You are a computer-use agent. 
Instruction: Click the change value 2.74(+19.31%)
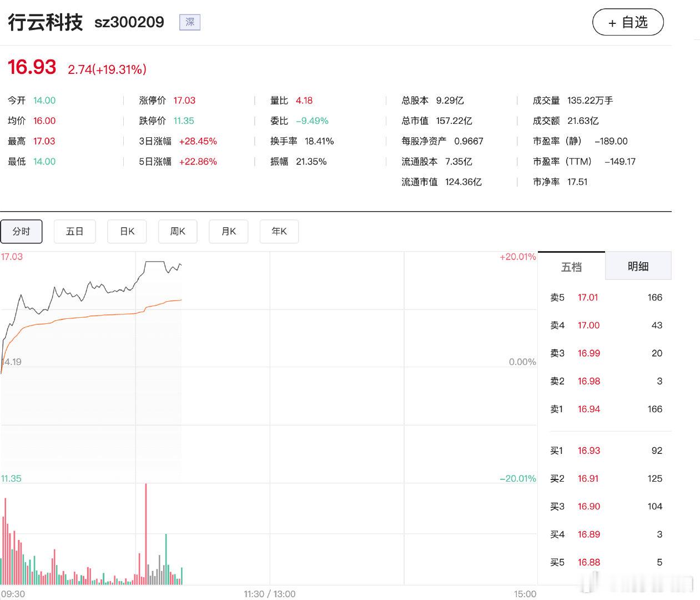click(107, 69)
